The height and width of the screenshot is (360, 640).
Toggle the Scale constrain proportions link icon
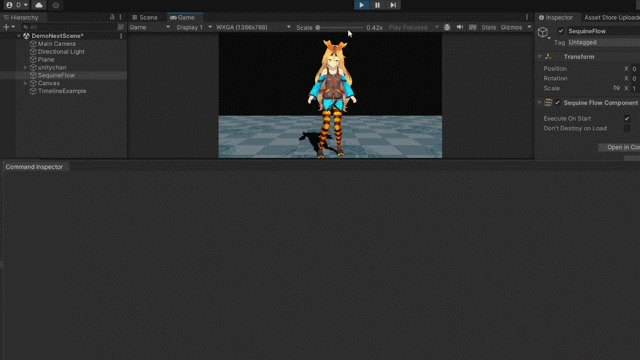pos(616,88)
